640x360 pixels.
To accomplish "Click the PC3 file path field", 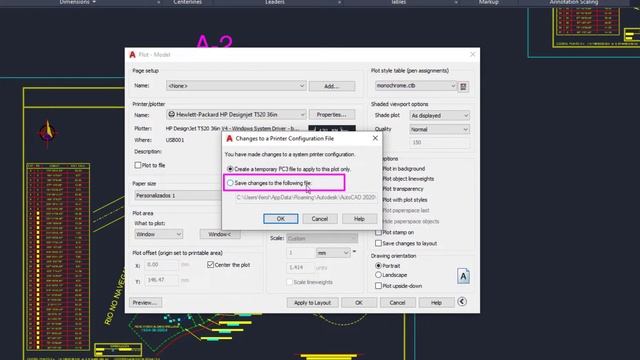I will pos(307,198).
